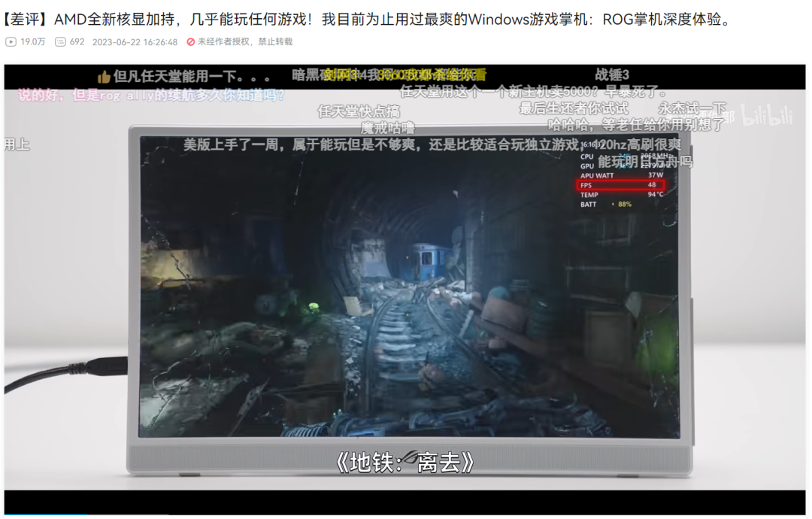Click the 《地铁：离去》 subtitle caption
The height and width of the screenshot is (519, 812).
click(x=405, y=462)
